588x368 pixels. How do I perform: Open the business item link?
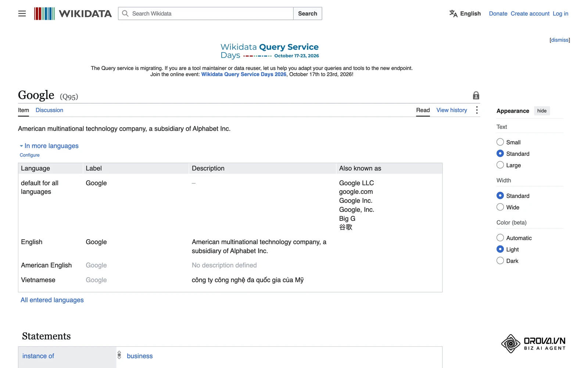pos(140,356)
